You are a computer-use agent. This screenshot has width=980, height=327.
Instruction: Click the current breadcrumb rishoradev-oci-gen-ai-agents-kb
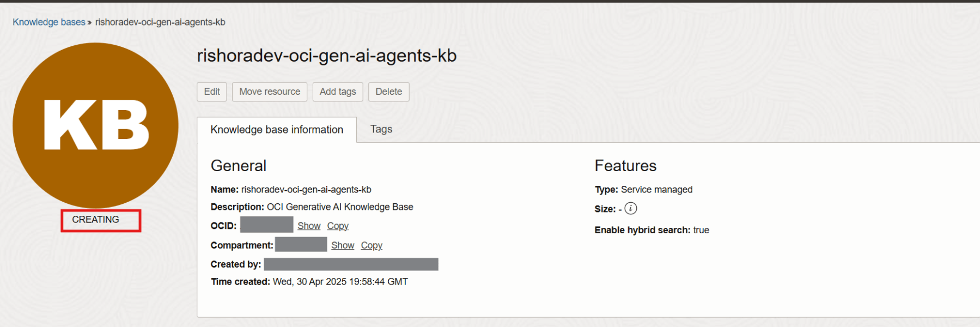160,22
